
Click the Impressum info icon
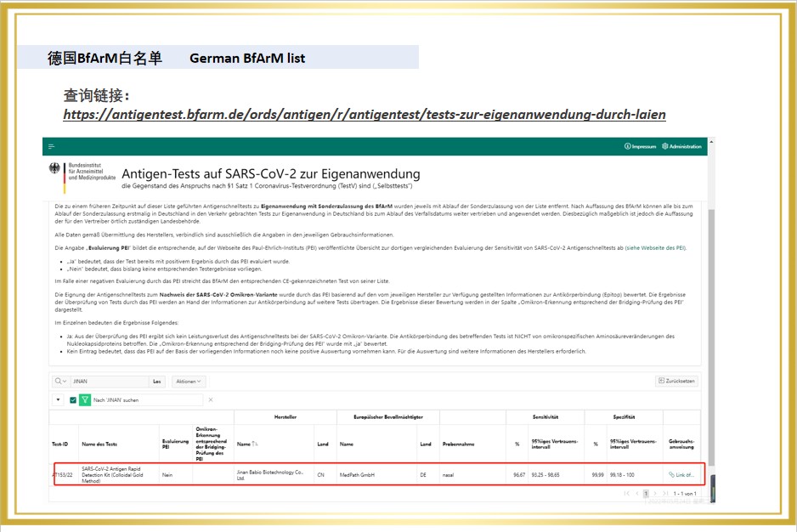point(627,146)
